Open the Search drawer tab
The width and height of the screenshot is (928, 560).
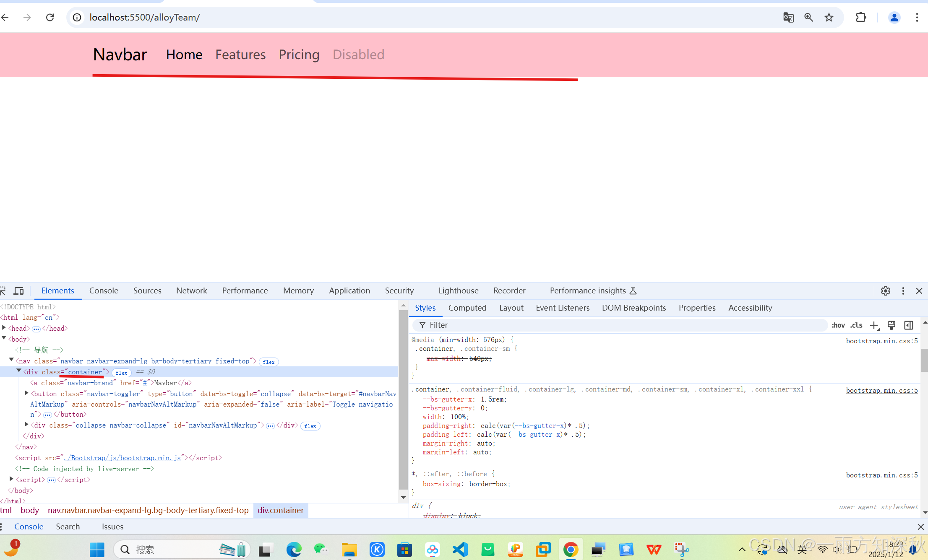tap(68, 526)
